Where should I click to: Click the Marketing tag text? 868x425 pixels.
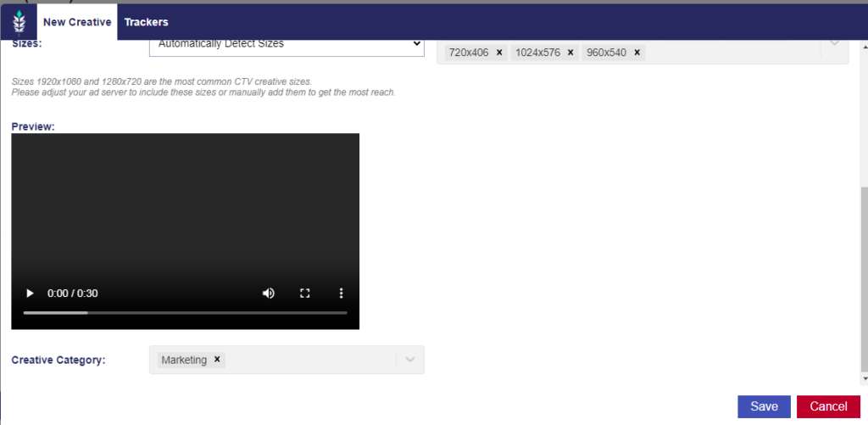pyautogui.click(x=184, y=360)
